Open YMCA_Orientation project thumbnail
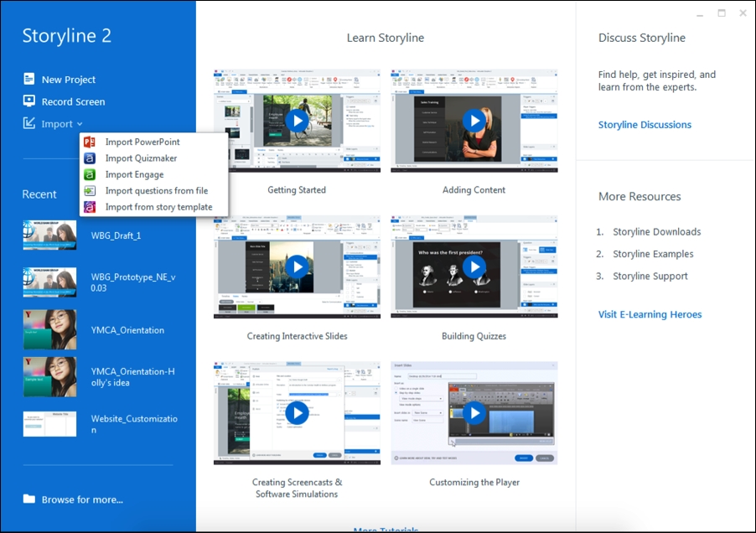Screen dimensions: 756x533 point(49,329)
